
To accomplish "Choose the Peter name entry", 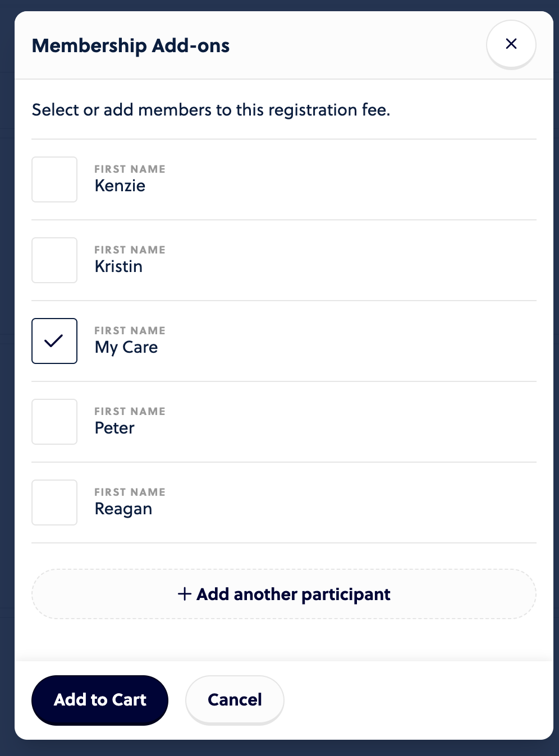I will click(x=114, y=428).
